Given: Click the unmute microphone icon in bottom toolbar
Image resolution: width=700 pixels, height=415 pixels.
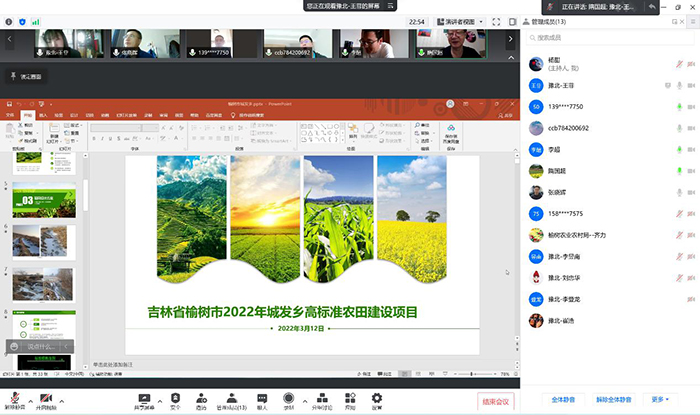Looking at the screenshot, I should pyautogui.click(x=13, y=398).
